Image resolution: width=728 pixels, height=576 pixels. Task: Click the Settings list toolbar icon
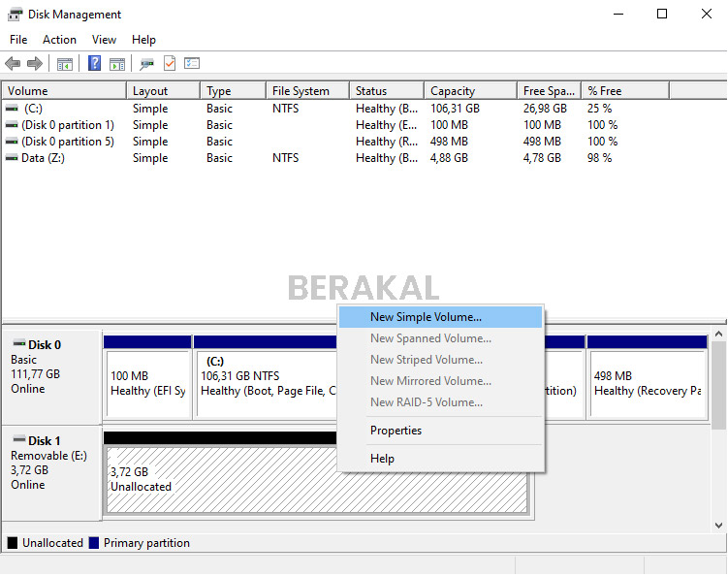point(192,64)
